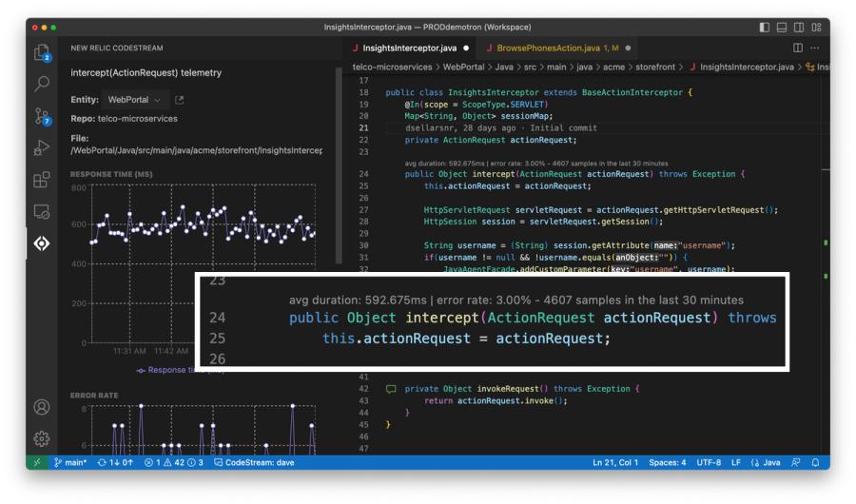Open the editor More Actions menu
This screenshot has width=856, height=504.
coord(814,48)
